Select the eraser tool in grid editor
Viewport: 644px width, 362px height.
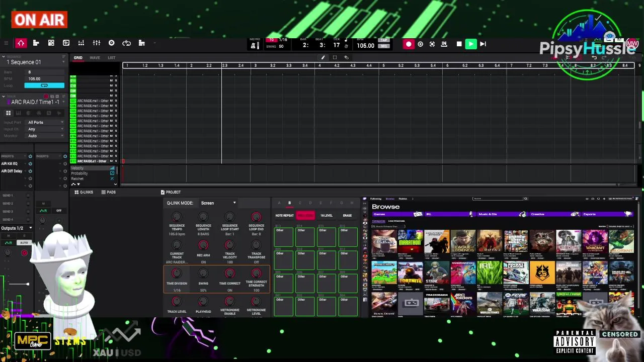tap(346, 57)
